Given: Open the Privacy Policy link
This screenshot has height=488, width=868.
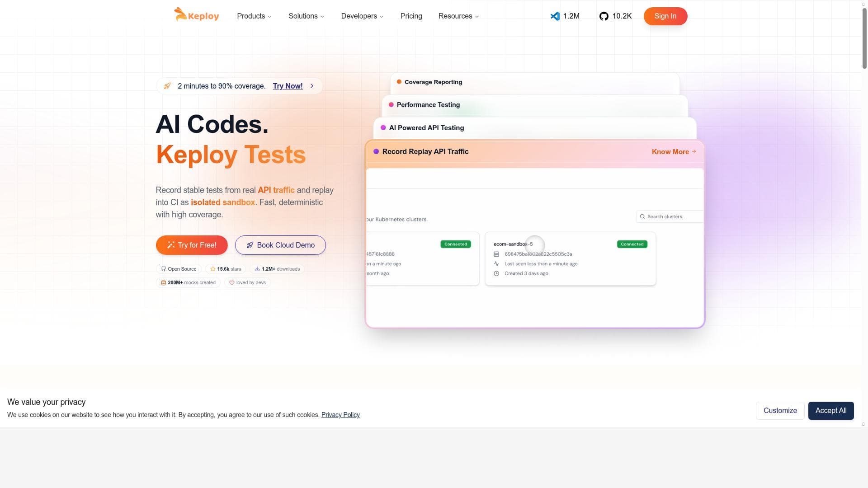Looking at the screenshot, I should (340, 415).
